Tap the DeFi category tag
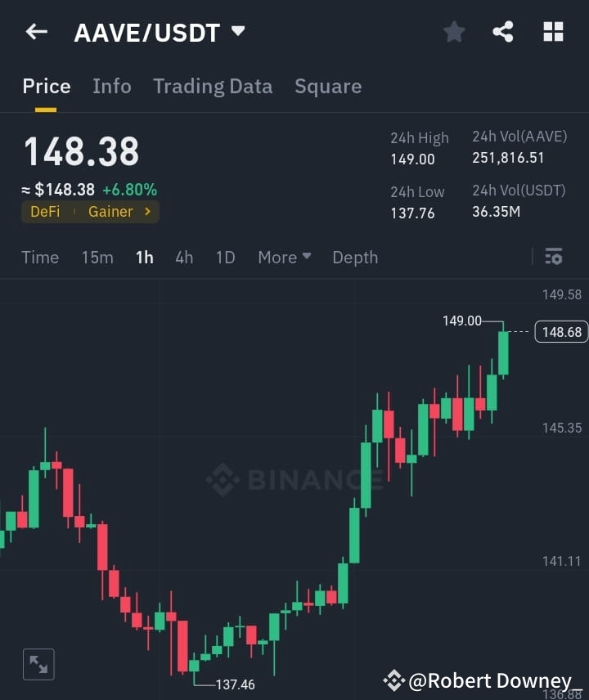Viewport: 589px width, 700px height. tap(44, 211)
